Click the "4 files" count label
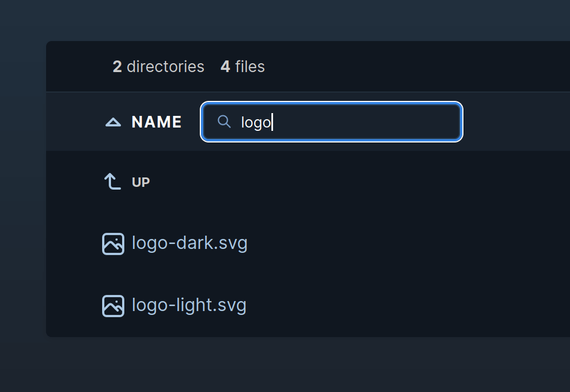The width and height of the screenshot is (570, 392). (x=243, y=67)
